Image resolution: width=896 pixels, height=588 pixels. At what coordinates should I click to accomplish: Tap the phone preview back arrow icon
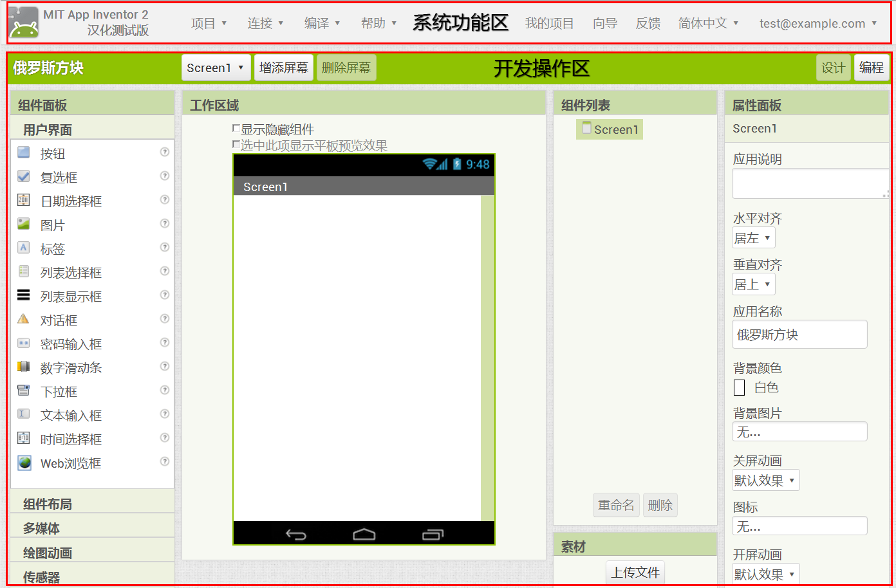[x=296, y=535]
